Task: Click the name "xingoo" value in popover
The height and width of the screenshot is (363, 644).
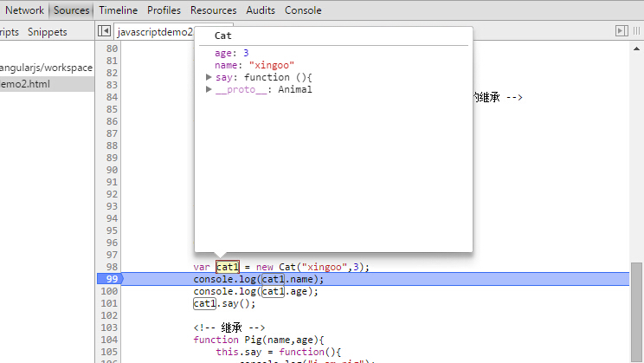Action: (272, 65)
